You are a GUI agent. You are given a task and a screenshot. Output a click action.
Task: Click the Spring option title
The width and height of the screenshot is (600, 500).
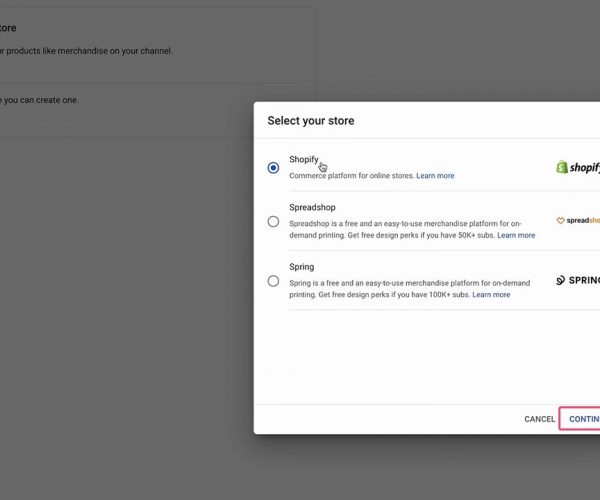(x=302, y=267)
